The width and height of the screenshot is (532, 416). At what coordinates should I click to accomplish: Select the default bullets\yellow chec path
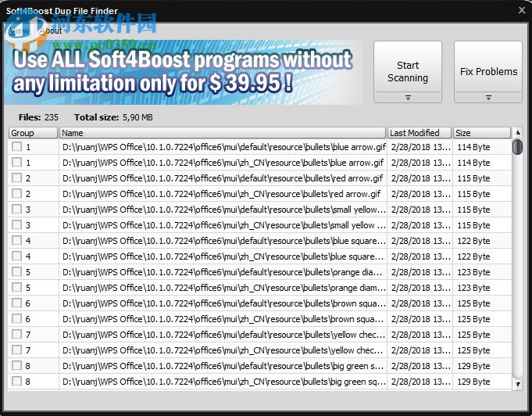click(x=224, y=335)
